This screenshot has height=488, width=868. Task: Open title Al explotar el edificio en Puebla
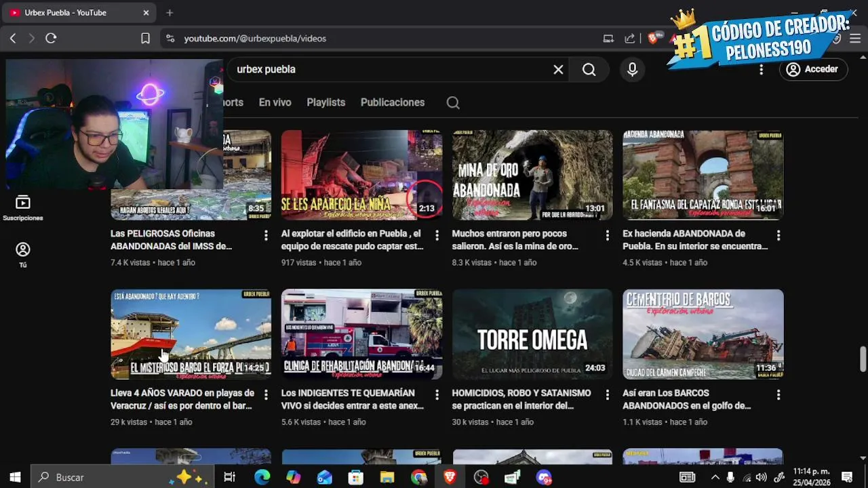pos(352,240)
